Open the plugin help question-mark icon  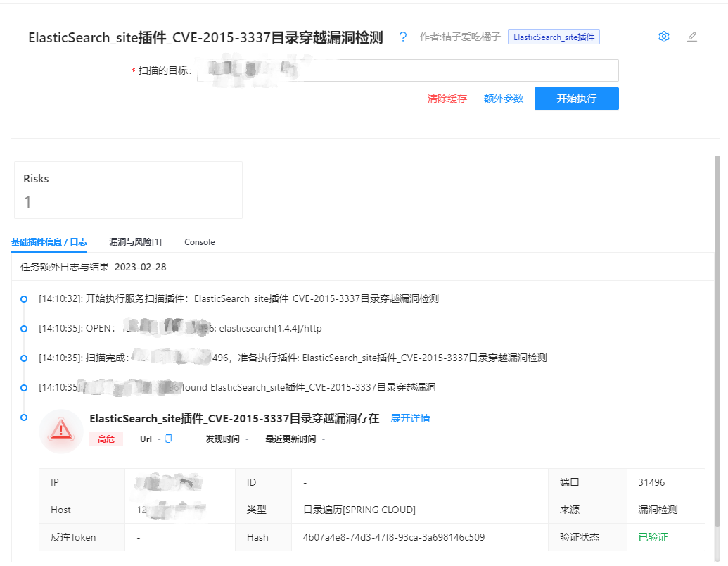click(402, 37)
